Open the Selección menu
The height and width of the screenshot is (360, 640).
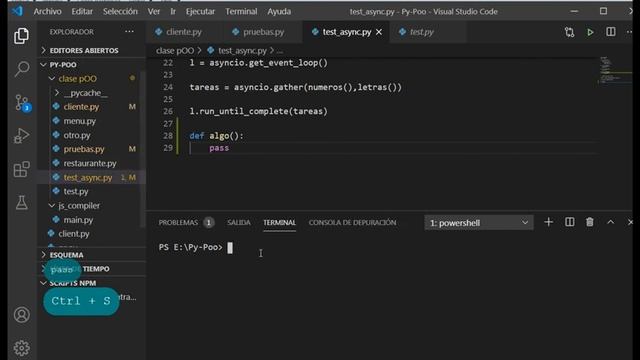pyautogui.click(x=120, y=12)
